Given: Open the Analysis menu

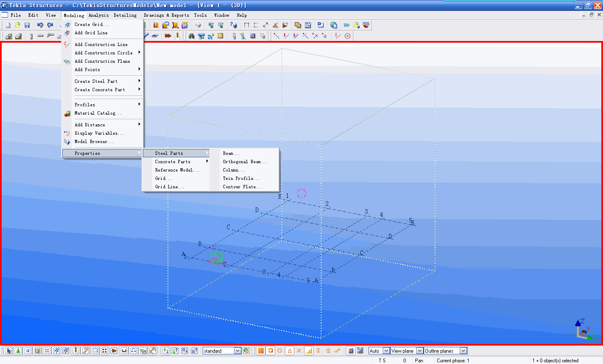Looking at the screenshot, I should [x=98, y=15].
